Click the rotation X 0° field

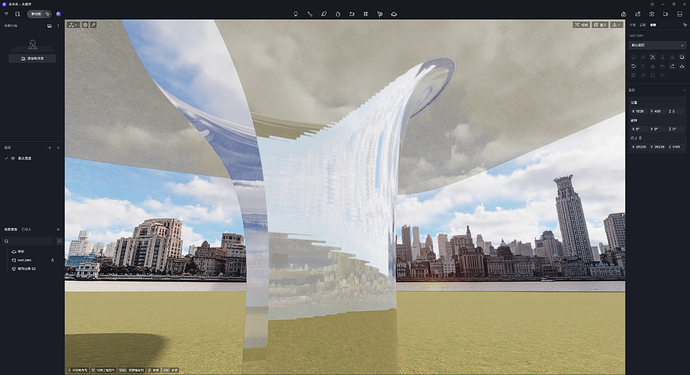click(639, 129)
